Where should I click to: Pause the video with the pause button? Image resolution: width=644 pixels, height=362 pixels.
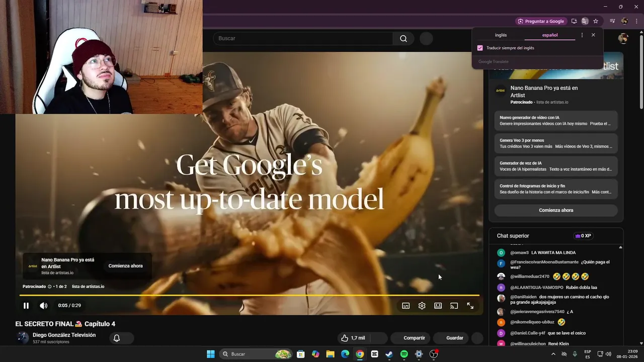point(26,306)
